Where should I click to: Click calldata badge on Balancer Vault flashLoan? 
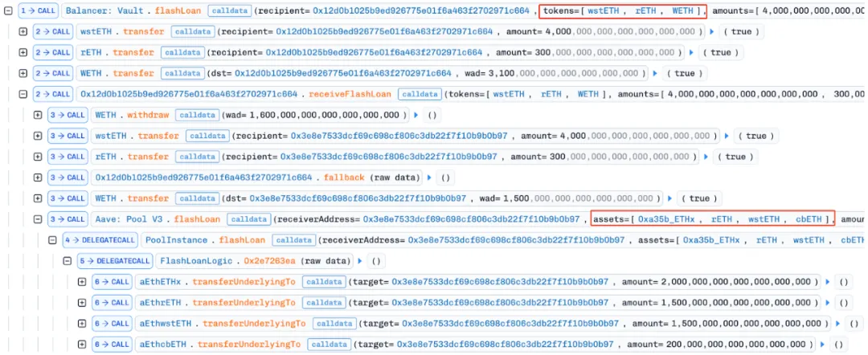tap(228, 10)
